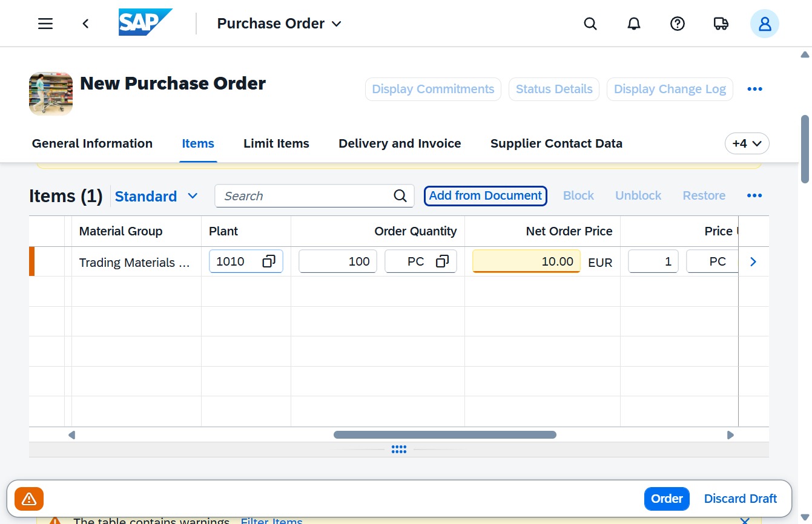The height and width of the screenshot is (524, 812).
Task: Open the notifications bell
Action: [634, 24]
